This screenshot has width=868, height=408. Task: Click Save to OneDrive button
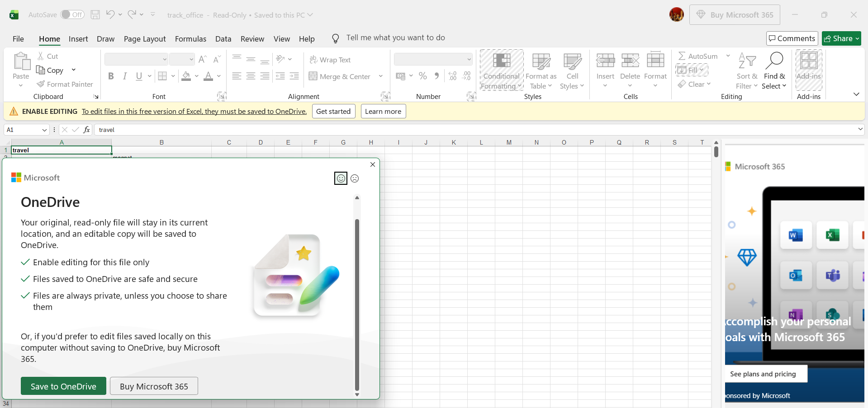(63, 386)
